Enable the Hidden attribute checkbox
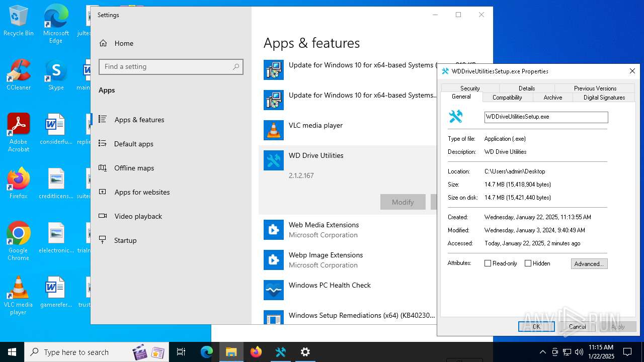This screenshot has height=362, width=644. coord(528,263)
